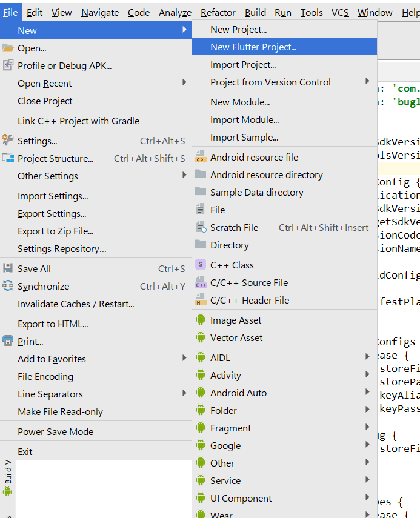
Task: Select New Flutter Project option
Action: pos(253,47)
